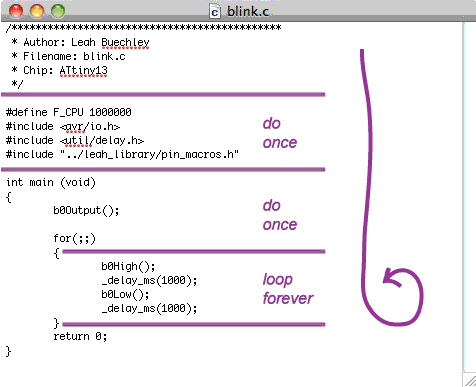Click the red close window button
Screen dimensions: 476x387
[16, 11]
